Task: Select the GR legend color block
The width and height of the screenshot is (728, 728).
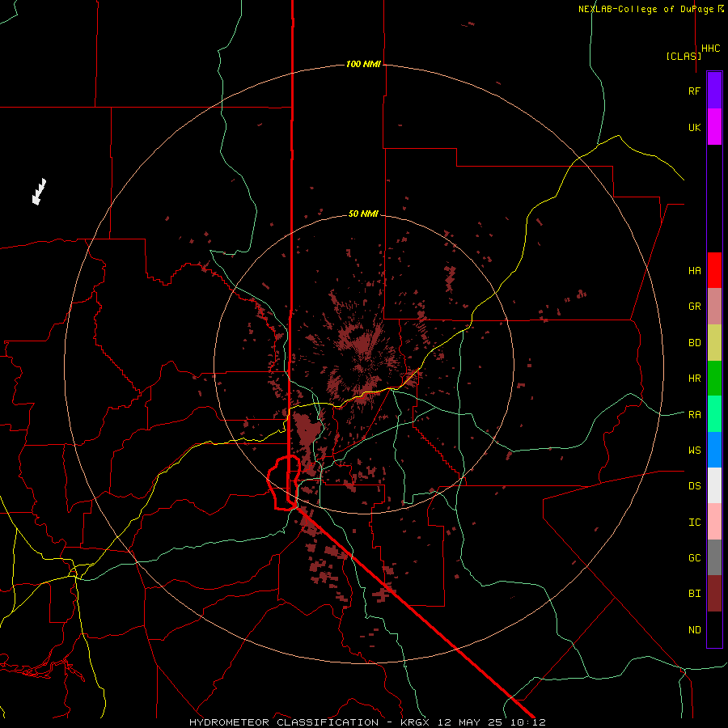Action: coord(714,306)
